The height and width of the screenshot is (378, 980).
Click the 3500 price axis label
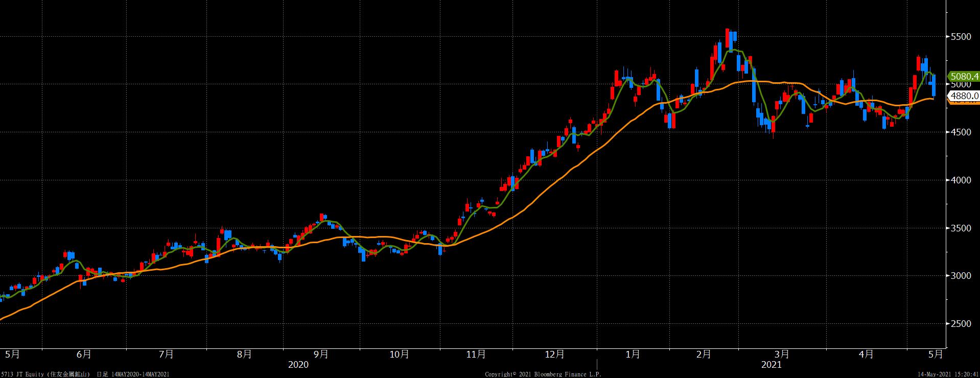click(x=961, y=228)
